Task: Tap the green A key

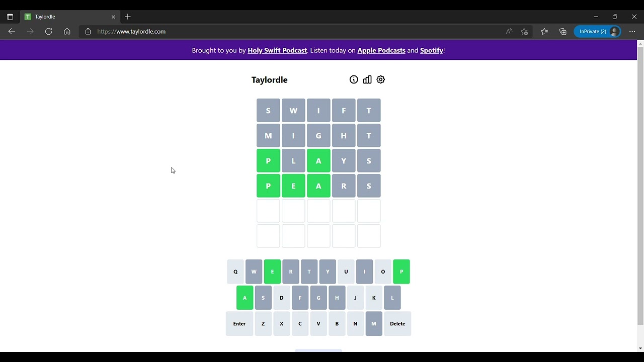Action: click(245, 298)
